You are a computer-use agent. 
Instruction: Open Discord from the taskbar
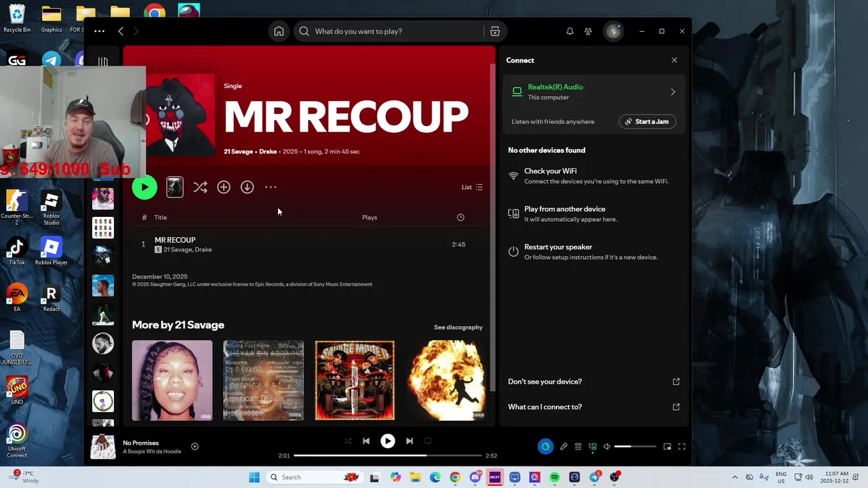(475, 477)
